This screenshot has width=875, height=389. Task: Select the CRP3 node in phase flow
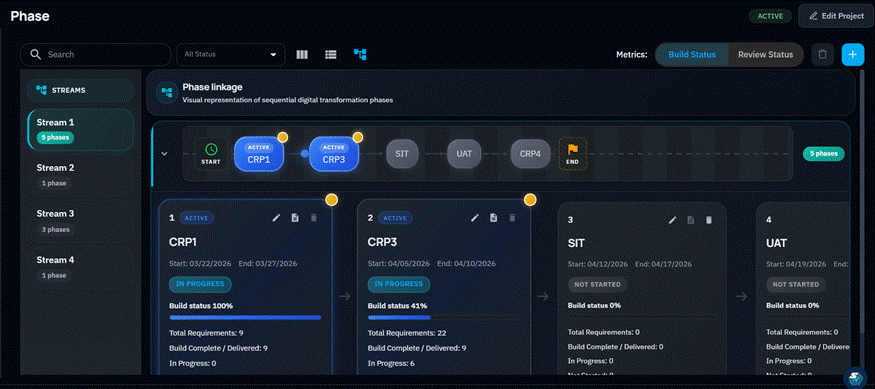[334, 154]
